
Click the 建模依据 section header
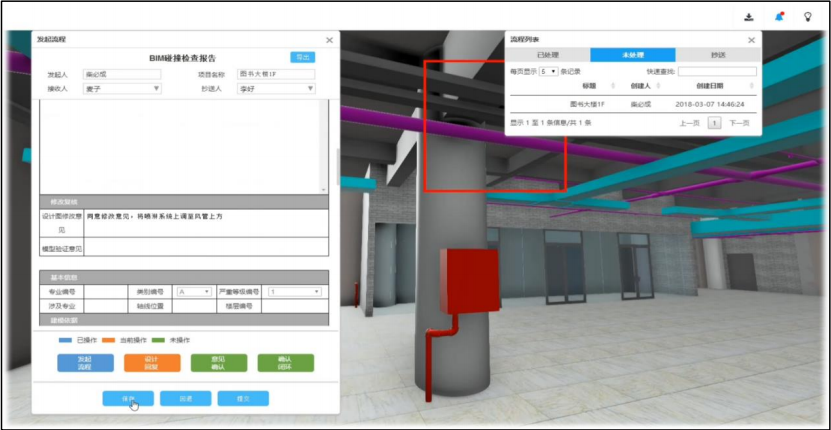184,320
